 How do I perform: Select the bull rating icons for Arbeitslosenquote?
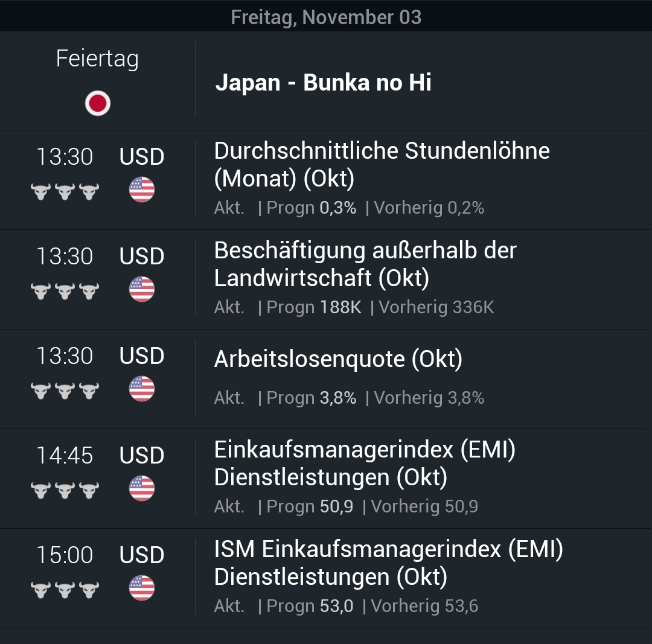coord(64,389)
